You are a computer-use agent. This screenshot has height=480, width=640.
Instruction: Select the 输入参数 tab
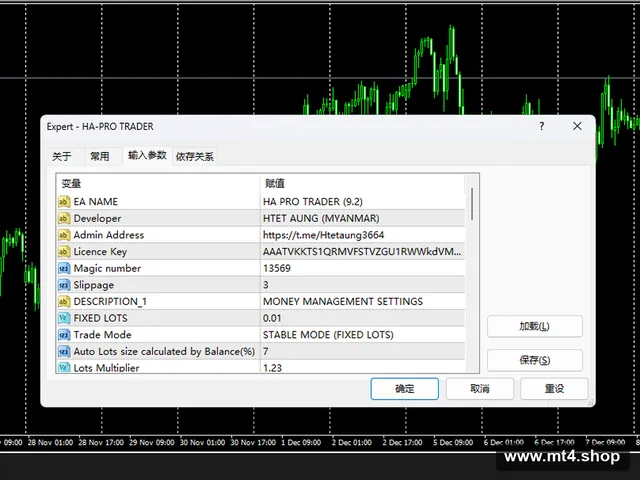click(147, 156)
